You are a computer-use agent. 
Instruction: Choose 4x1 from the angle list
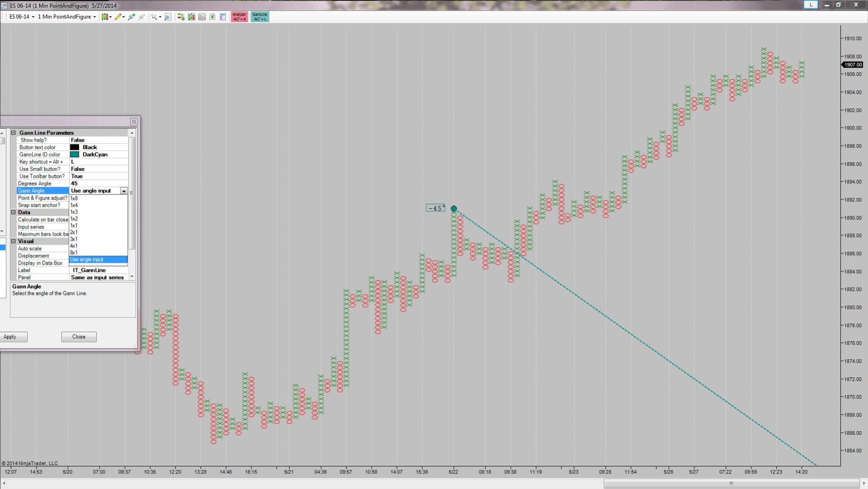(74, 246)
